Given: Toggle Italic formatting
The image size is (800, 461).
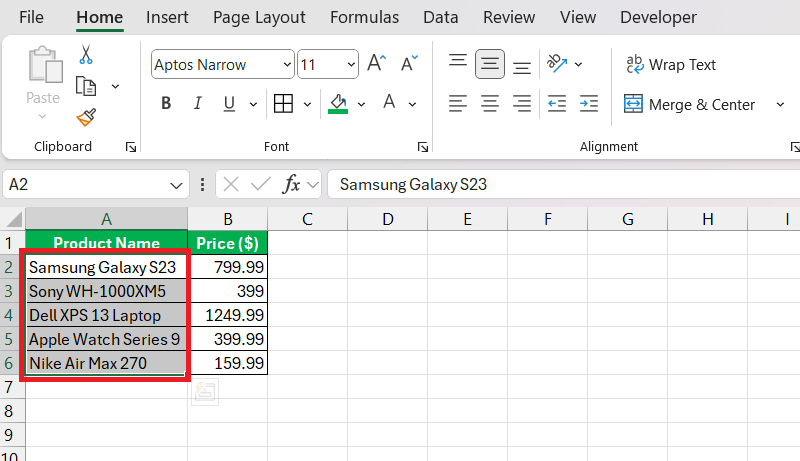Looking at the screenshot, I should coord(197,104).
